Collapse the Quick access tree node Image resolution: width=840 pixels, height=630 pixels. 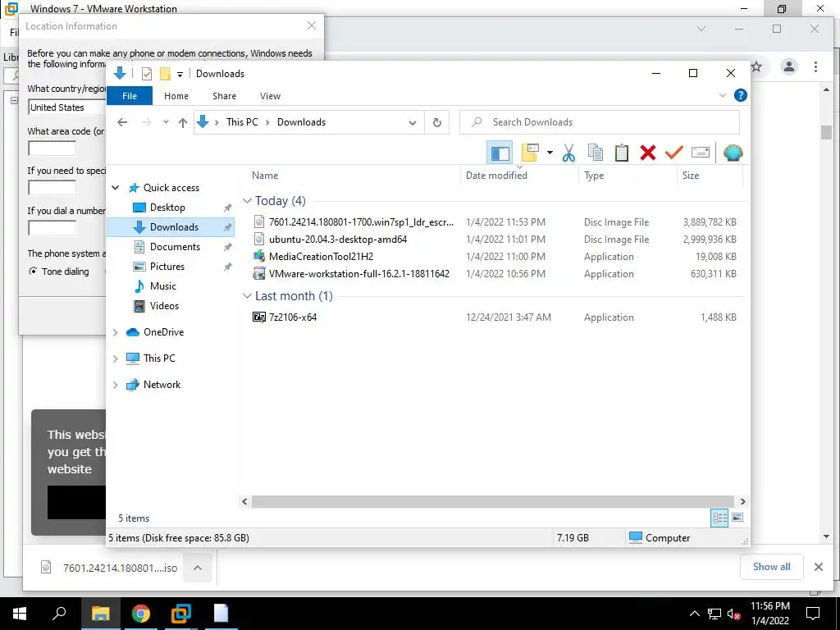[x=115, y=188]
